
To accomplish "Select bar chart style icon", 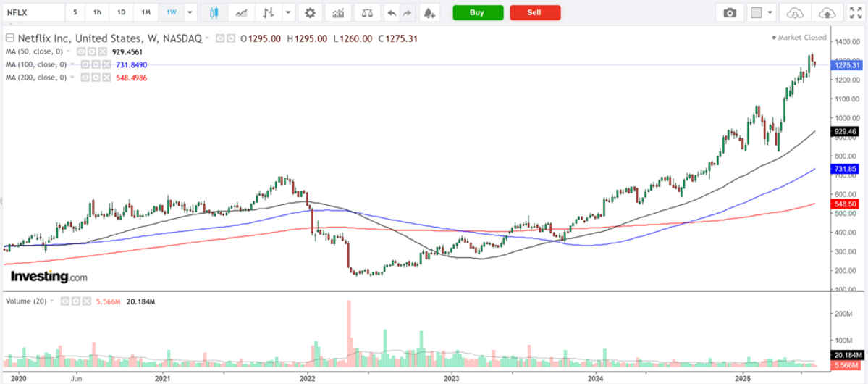I will tap(269, 13).
